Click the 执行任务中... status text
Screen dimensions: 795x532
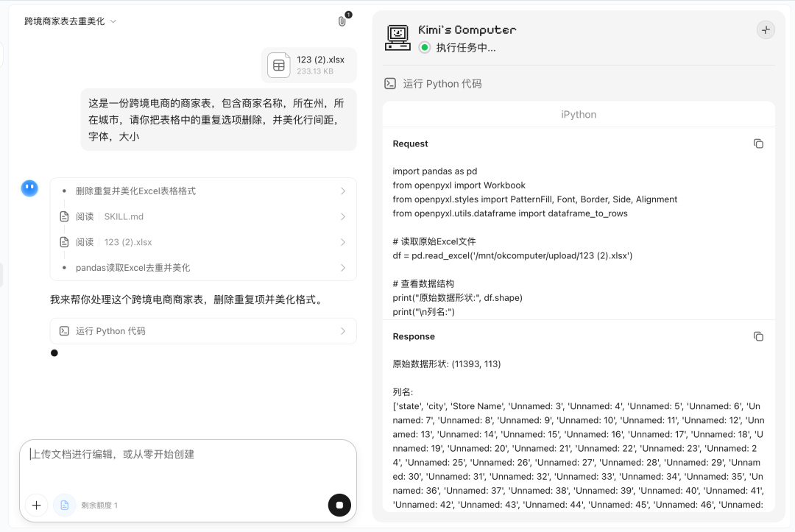tap(466, 48)
